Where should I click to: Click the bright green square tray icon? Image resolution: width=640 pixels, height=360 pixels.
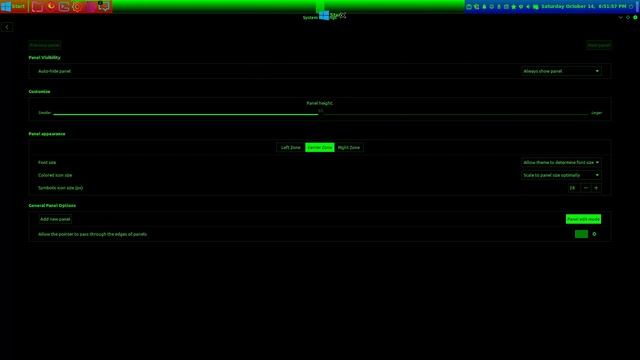(536, 7)
